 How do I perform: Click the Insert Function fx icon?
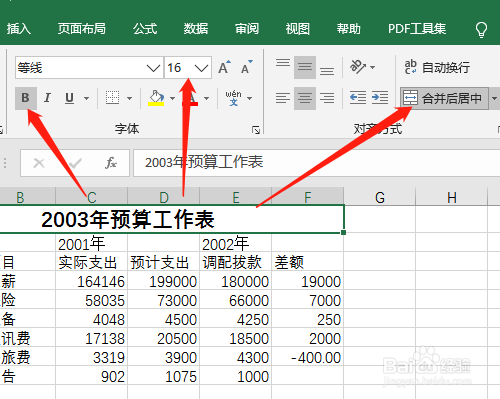pos(110,163)
